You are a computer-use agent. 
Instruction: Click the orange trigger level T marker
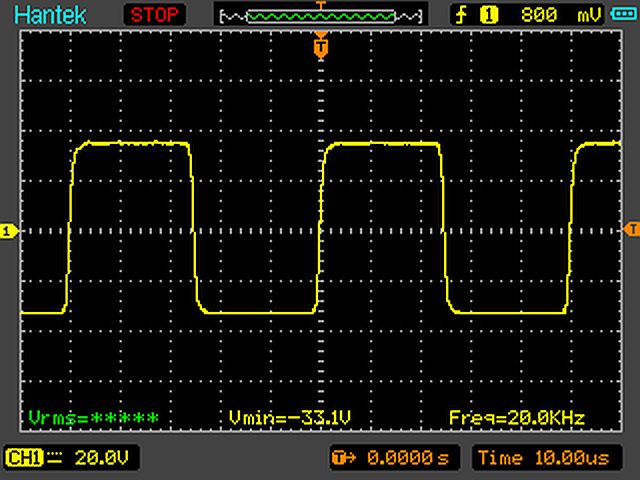tap(632, 229)
